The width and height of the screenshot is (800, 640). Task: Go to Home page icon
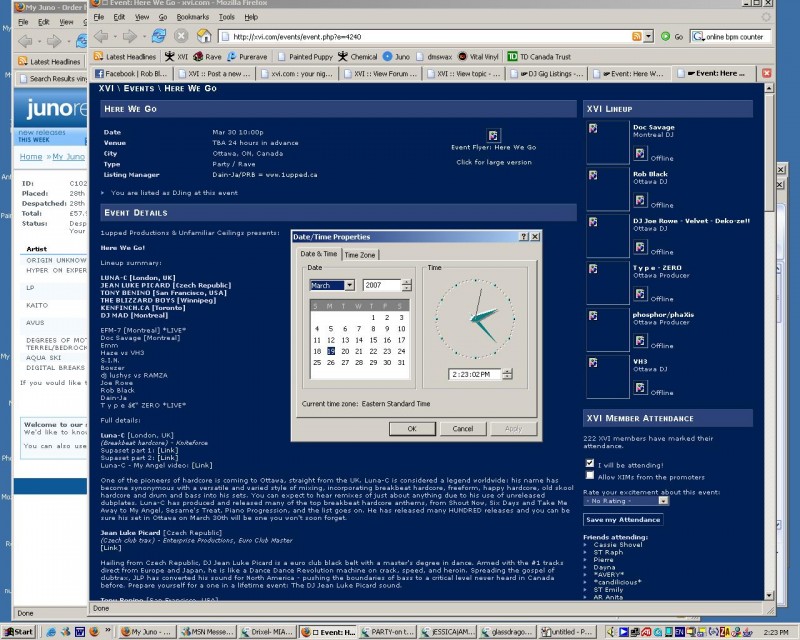[203, 36]
